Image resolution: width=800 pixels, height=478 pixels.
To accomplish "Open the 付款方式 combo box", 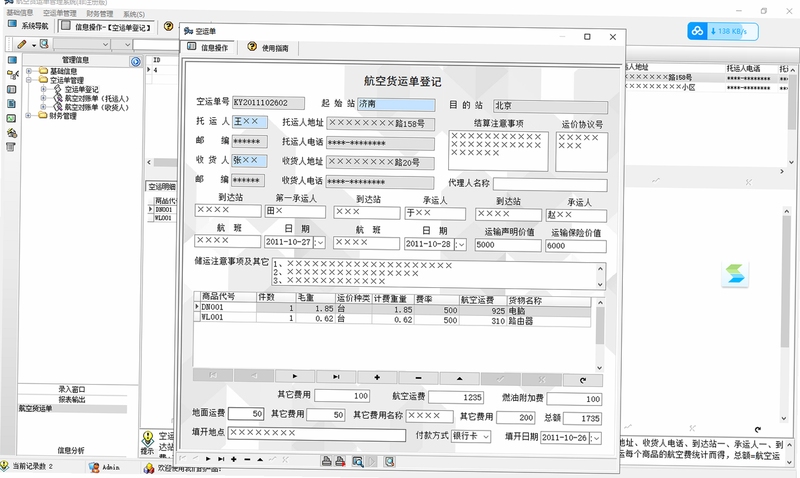I will (486, 437).
